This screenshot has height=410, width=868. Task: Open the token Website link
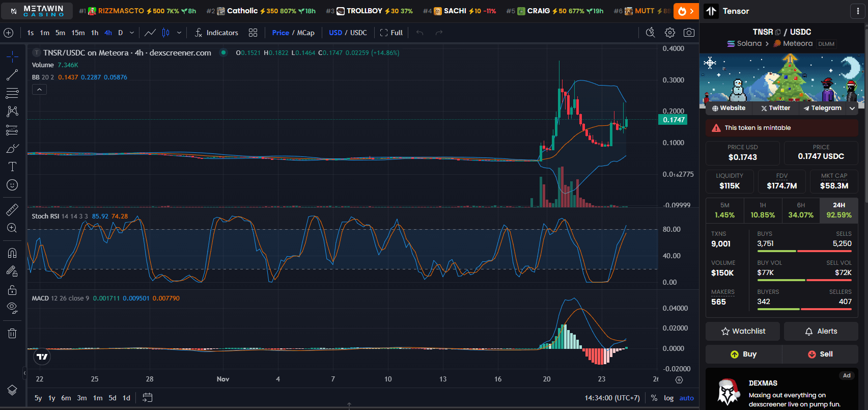[729, 108]
